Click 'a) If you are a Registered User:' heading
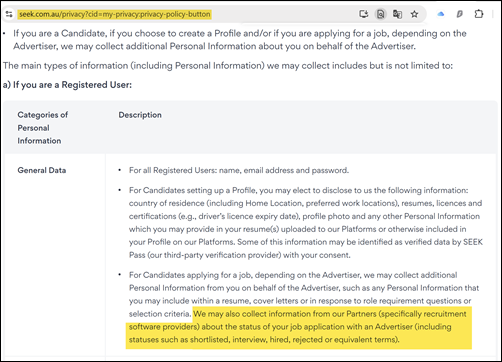The image size is (502, 362). [x=67, y=85]
